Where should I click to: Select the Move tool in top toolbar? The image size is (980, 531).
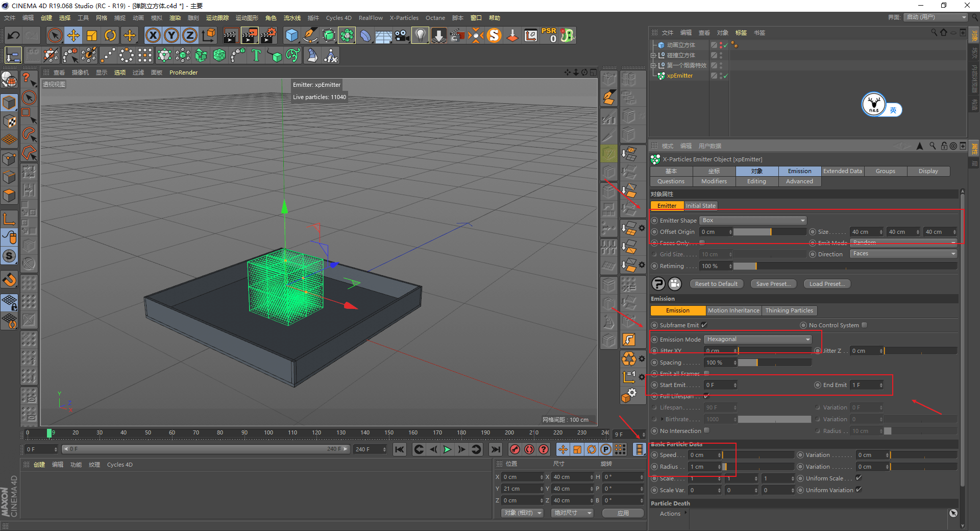coord(73,35)
